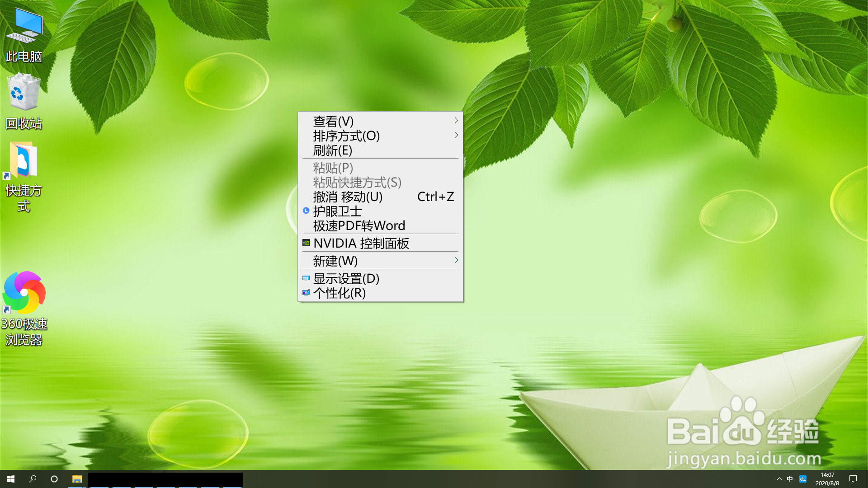This screenshot has width=868, height=488.
Task: Open File Explorer from the taskbar
Action: 77,479
